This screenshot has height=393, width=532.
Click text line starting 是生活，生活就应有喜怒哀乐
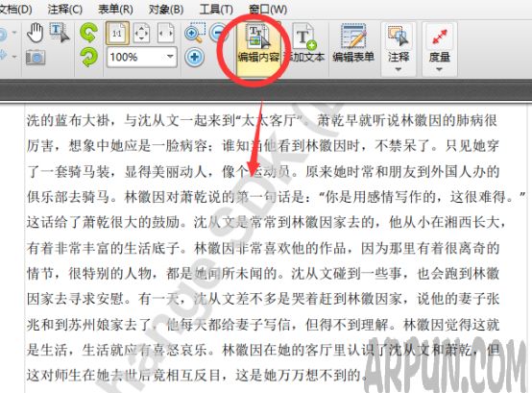(263, 350)
